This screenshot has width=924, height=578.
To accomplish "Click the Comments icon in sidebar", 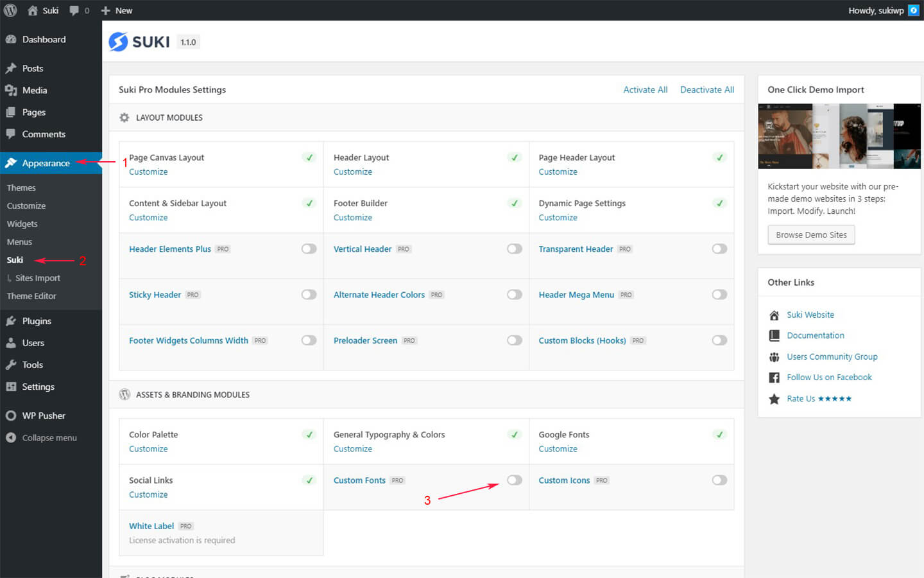I will pyautogui.click(x=11, y=134).
